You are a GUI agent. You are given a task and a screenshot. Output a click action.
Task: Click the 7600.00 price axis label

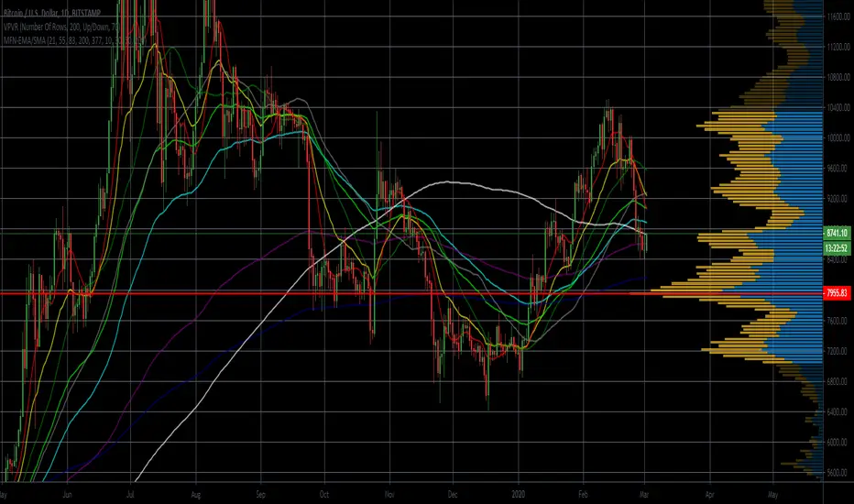click(838, 321)
